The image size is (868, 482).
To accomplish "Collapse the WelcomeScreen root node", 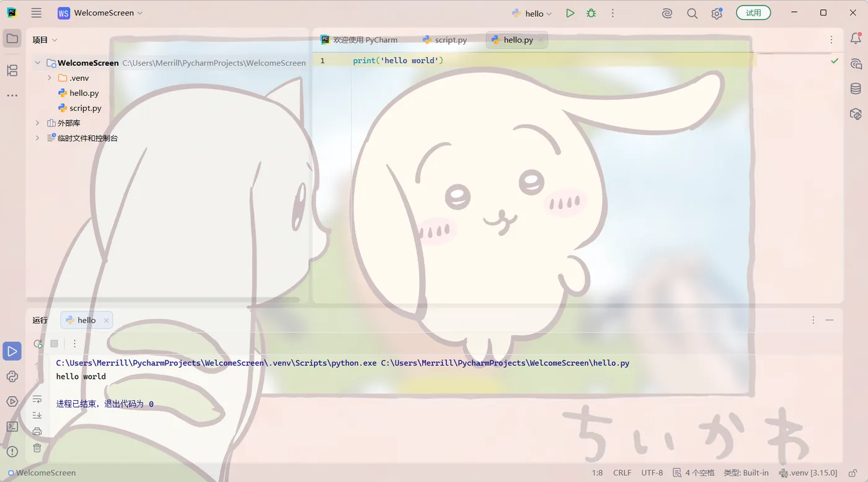I will (x=38, y=63).
